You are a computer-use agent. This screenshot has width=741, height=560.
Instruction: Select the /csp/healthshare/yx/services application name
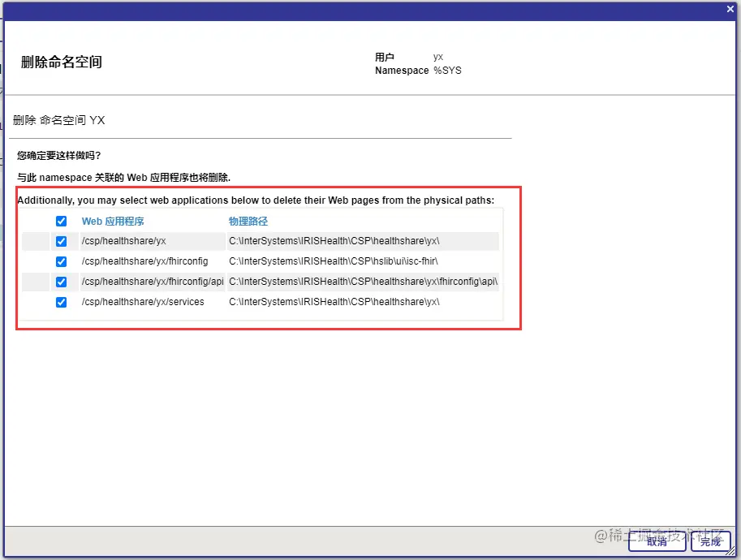pos(143,302)
